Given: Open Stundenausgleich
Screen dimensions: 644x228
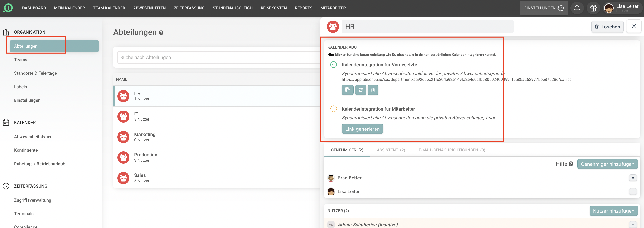Looking at the screenshot, I should tap(233, 8).
